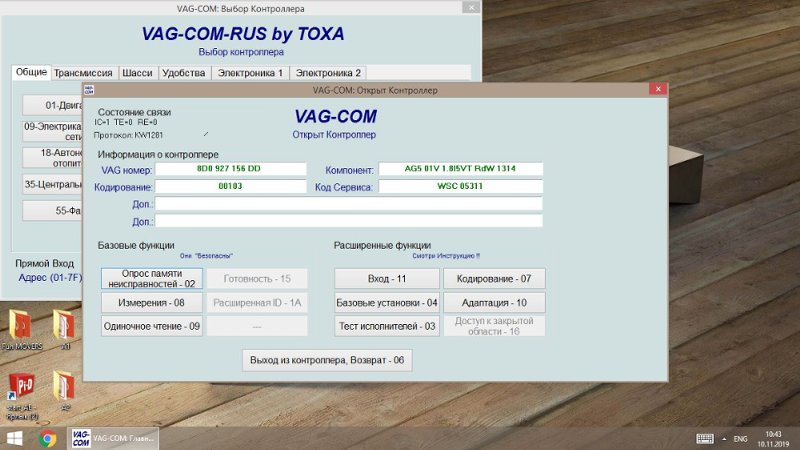Screen dimensions: 800x450
Task: Click the Готовность - 15 button
Action: point(257,279)
